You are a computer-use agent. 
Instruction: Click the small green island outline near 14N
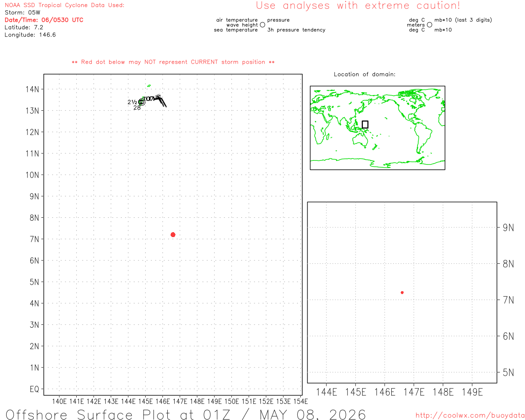click(x=149, y=86)
